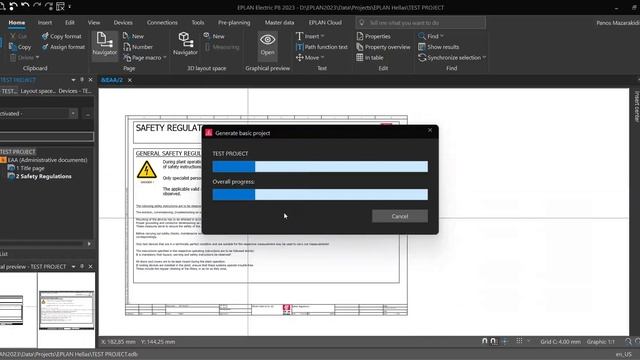Open Text Insert dropdown
Screen dimensions: 640x360
click(322, 36)
